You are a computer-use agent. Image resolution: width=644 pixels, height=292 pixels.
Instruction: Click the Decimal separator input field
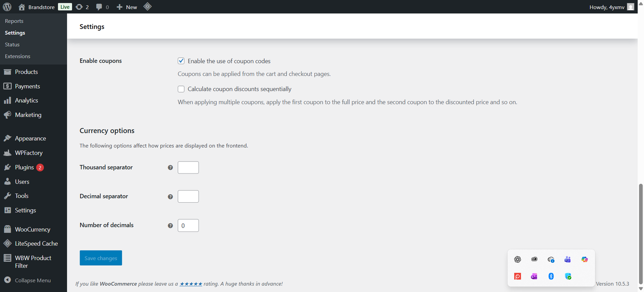click(188, 196)
